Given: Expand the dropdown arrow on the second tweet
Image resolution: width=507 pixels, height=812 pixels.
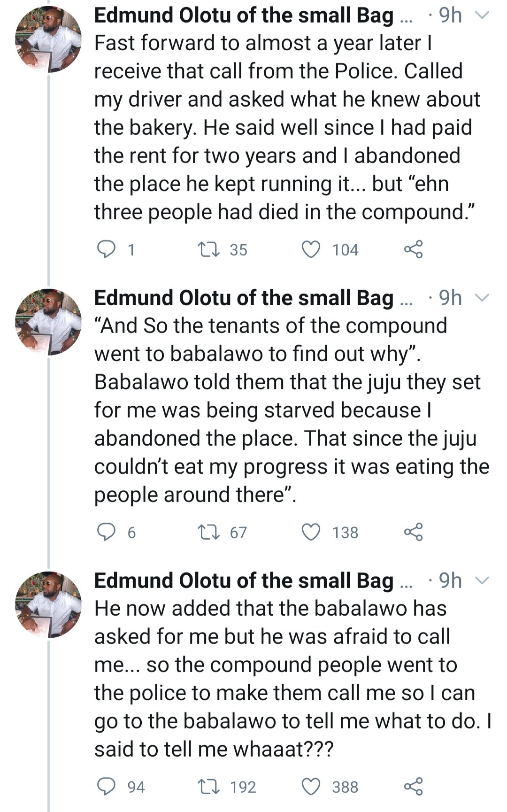Looking at the screenshot, I should tap(482, 298).
